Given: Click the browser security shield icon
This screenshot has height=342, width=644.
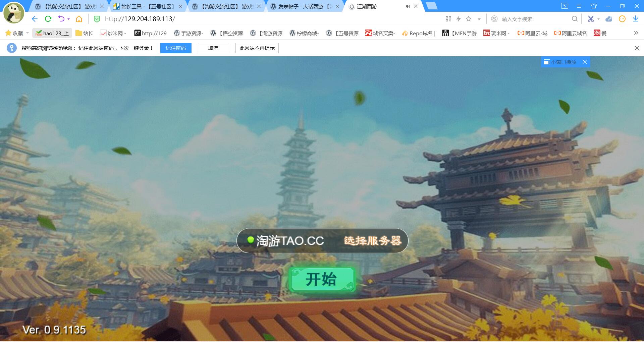Looking at the screenshot, I should (97, 19).
